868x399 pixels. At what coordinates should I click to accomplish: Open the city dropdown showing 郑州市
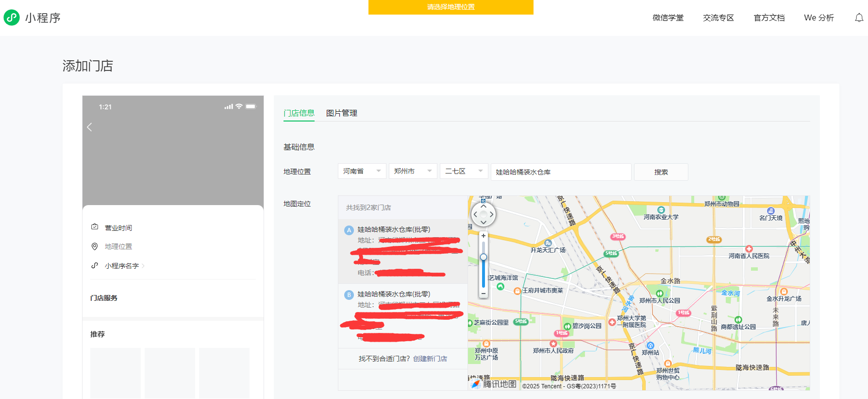tap(413, 171)
